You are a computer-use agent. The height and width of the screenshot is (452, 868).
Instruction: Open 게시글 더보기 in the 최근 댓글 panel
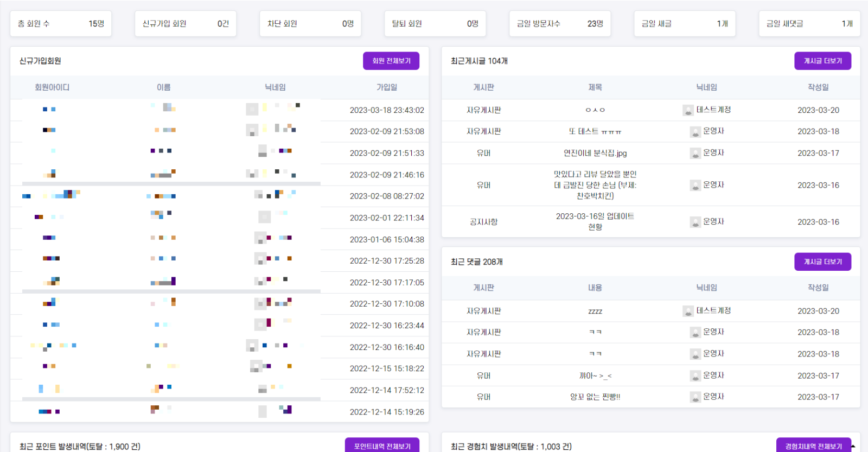pyautogui.click(x=822, y=262)
